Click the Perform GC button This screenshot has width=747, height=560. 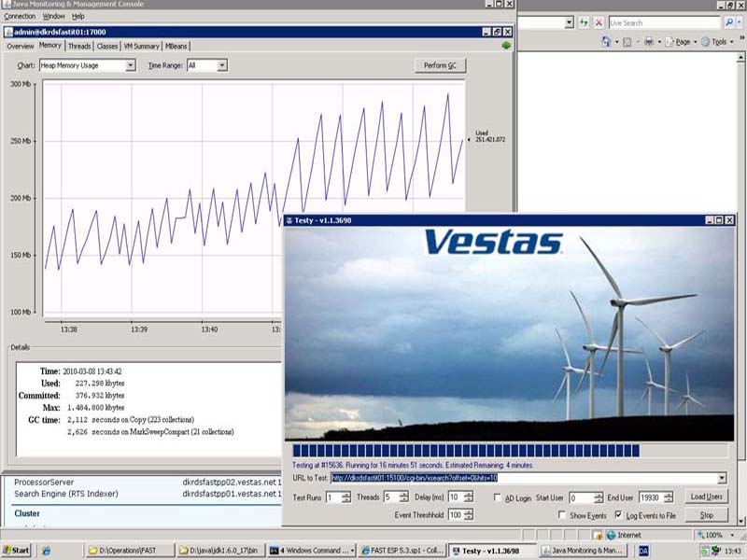440,65
